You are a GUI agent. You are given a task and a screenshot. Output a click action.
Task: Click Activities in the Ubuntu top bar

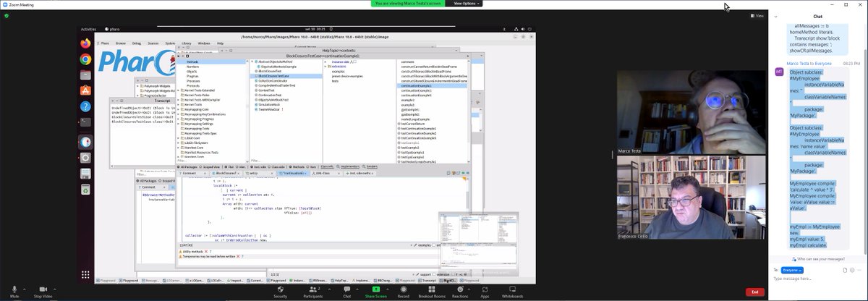[89, 30]
